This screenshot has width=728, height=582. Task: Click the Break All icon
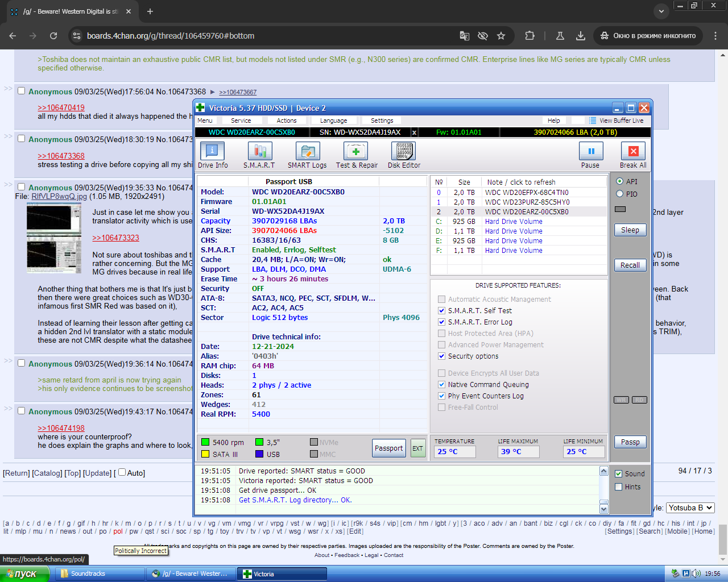click(x=633, y=151)
